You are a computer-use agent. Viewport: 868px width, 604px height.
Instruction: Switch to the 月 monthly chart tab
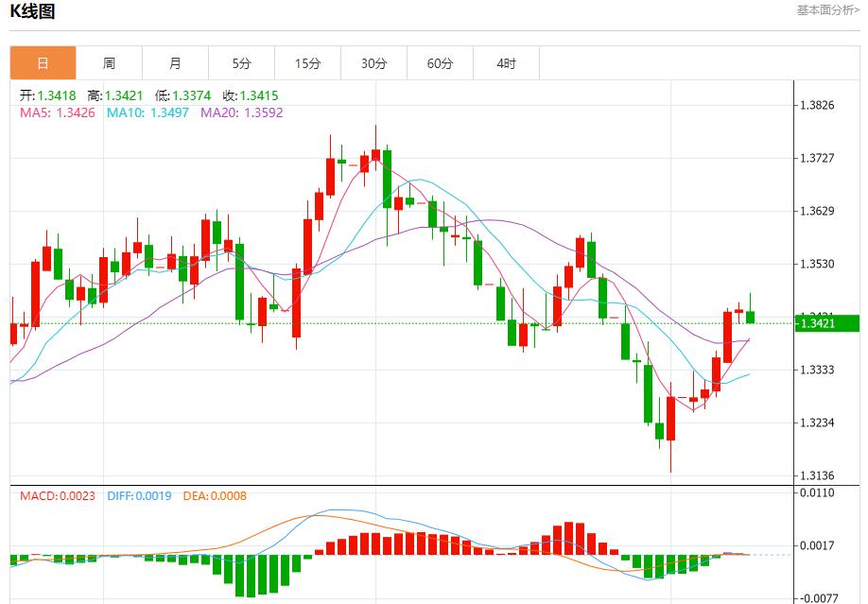[175, 63]
